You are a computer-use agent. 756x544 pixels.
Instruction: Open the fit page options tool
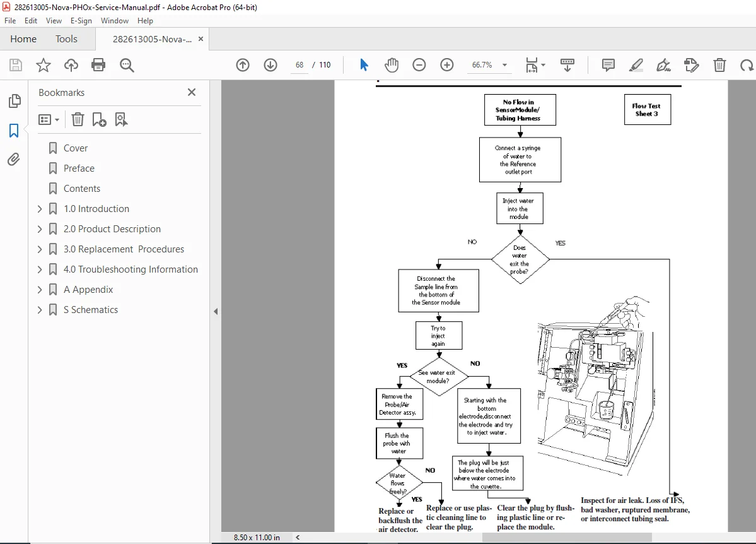[535, 64]
